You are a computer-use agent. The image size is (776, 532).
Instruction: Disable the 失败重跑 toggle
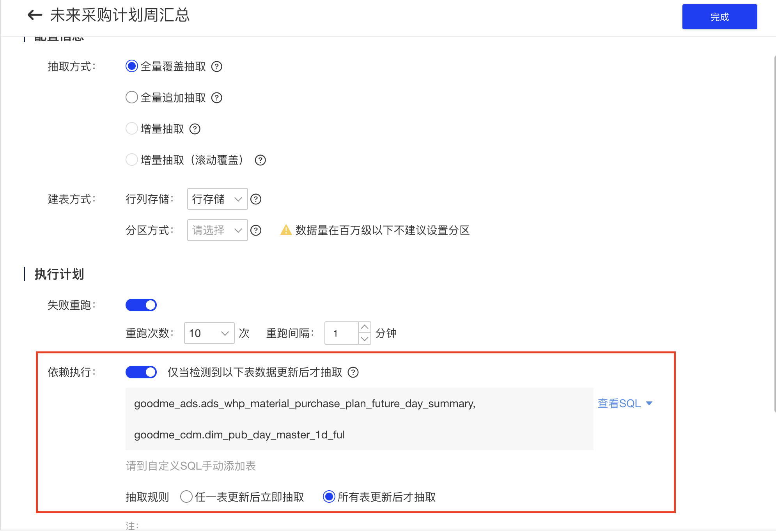point(141,305)
